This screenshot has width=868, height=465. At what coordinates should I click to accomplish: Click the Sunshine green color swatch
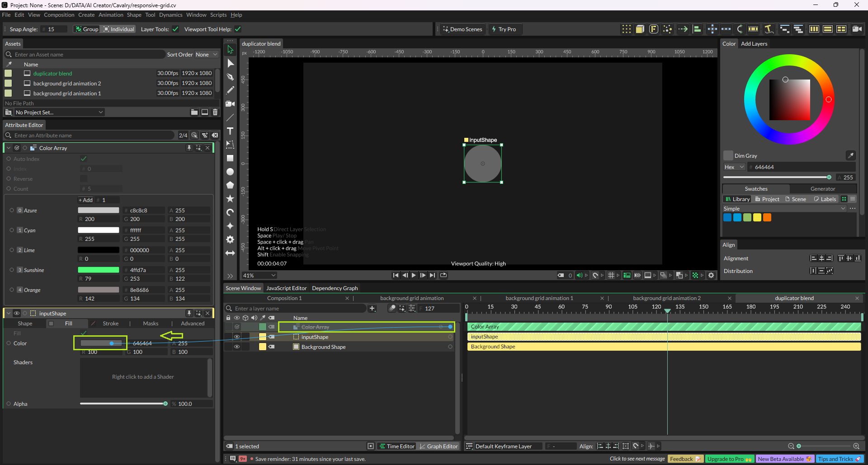99,270
